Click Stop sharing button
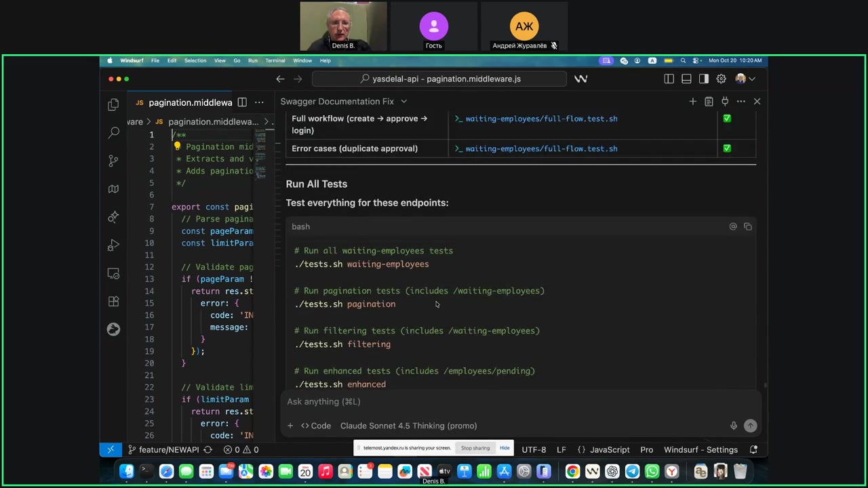 (475, 448)
